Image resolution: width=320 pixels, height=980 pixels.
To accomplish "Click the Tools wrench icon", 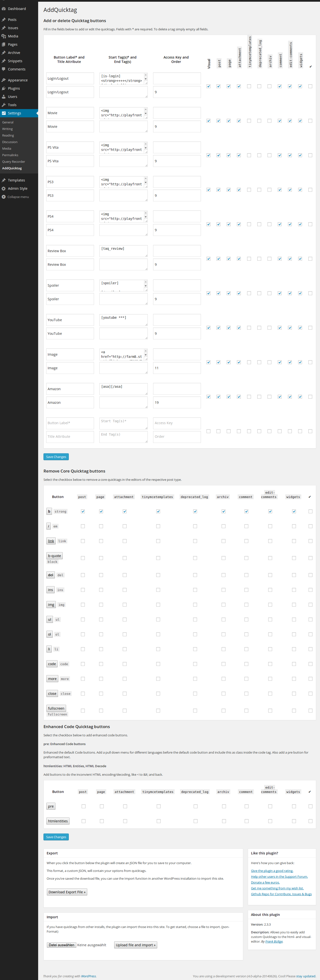I will click(x=4, y=105).
